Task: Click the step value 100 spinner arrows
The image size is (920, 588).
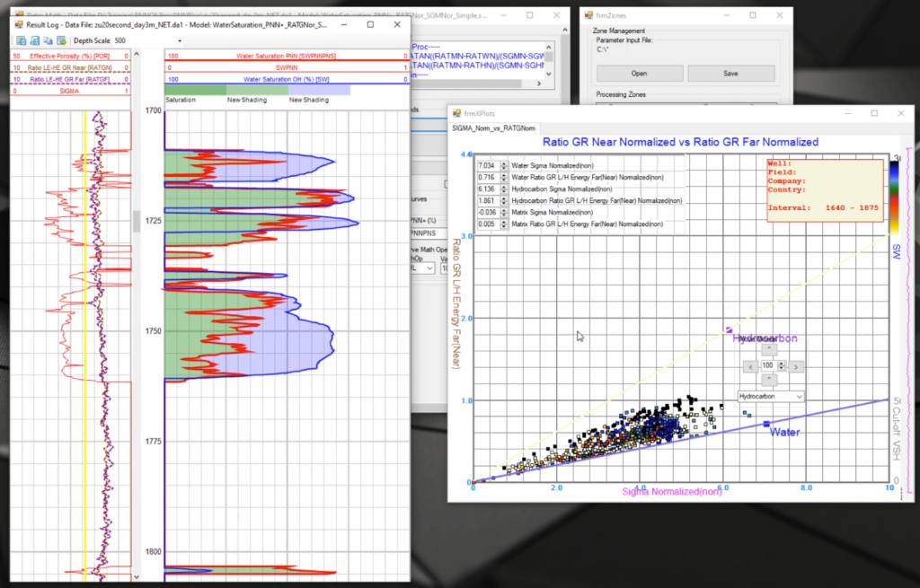Action: (781, 365)
